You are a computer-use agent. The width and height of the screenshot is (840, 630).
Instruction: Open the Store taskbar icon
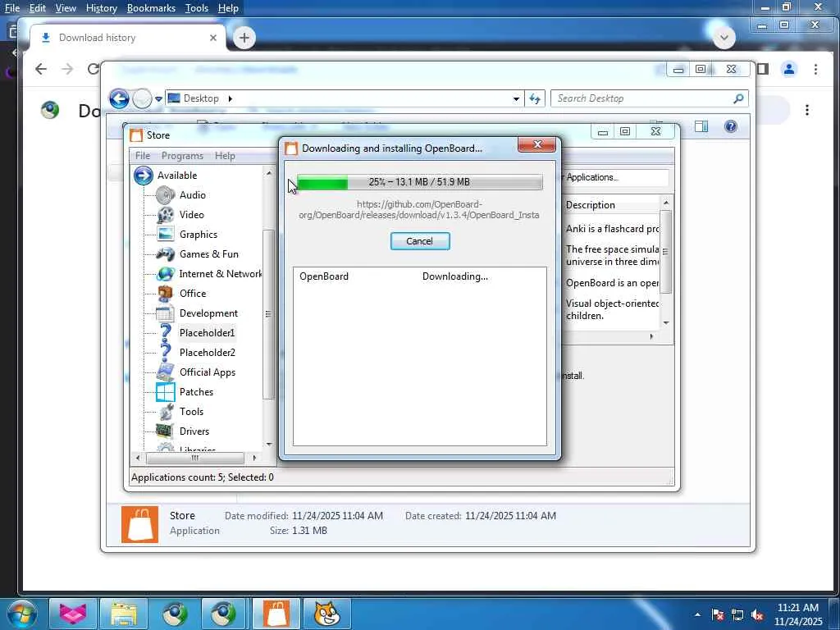point(276,614)
